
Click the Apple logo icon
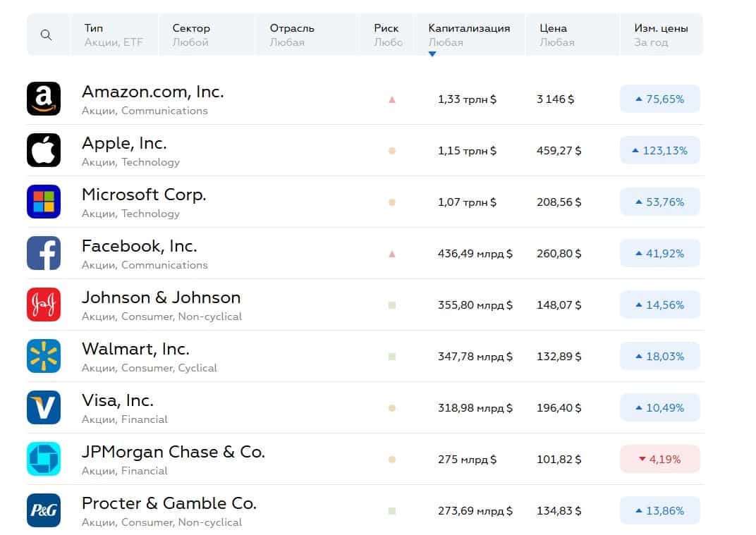[44, 150]
